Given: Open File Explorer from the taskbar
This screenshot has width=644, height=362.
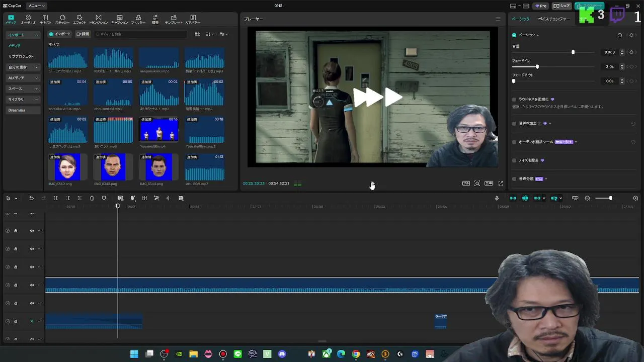Looking at the screenshot, I should coord(193,354).
